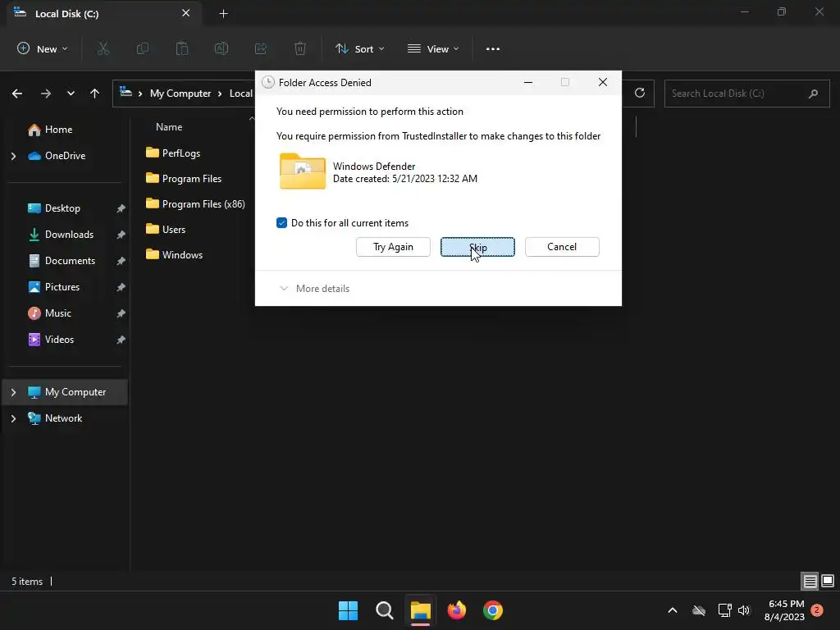The width and height of the screenshot is (840, 630).
Task: Show hidden system tray icons
Action: click(673, 610)
